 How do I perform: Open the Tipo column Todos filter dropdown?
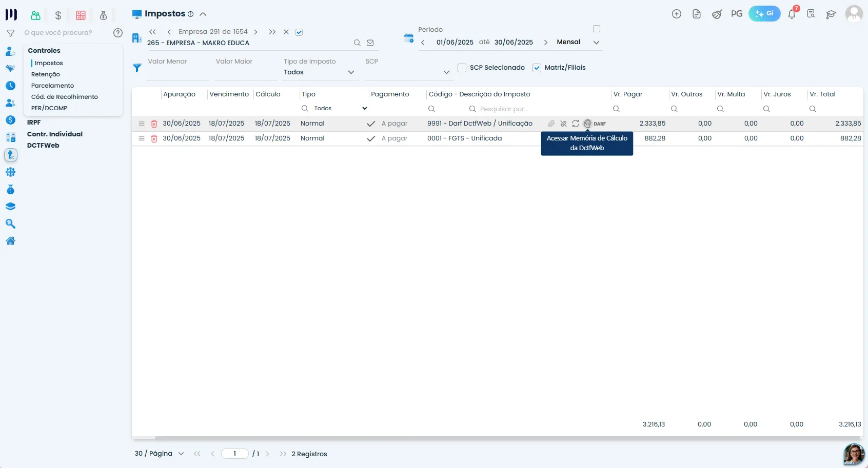pos(341,109)
